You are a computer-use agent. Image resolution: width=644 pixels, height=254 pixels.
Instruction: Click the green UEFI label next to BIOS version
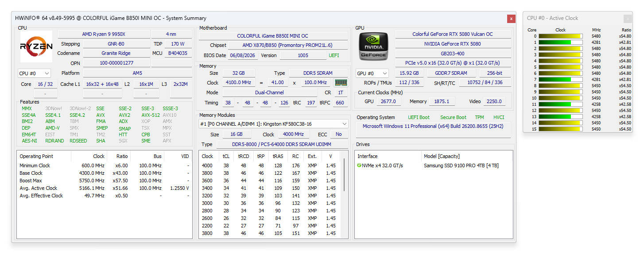pyautogui.click(x=334, y=55)
